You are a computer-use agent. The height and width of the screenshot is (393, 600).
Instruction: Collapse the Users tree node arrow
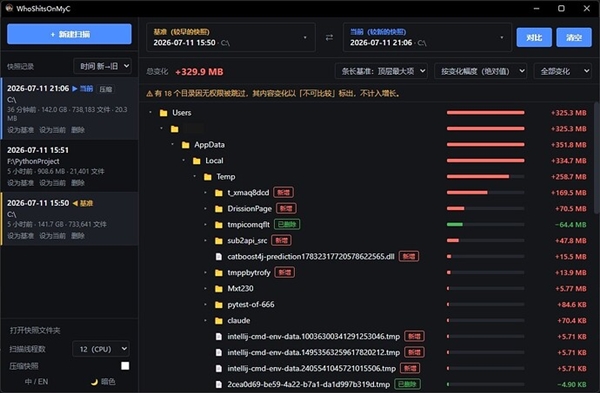coord(150,113)
